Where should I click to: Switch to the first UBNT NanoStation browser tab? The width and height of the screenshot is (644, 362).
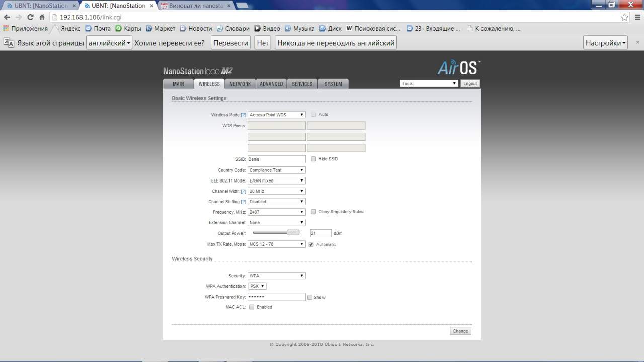click(x=40, y=6)
